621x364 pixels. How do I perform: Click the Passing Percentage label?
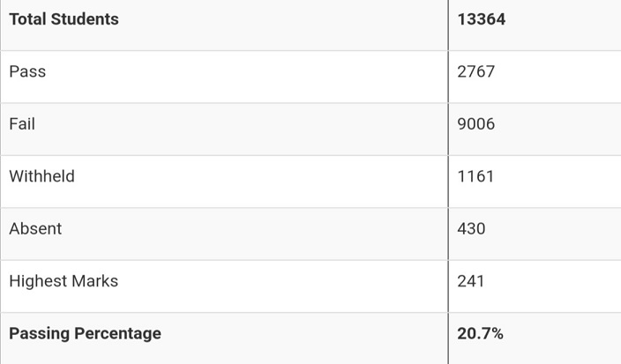85,333
